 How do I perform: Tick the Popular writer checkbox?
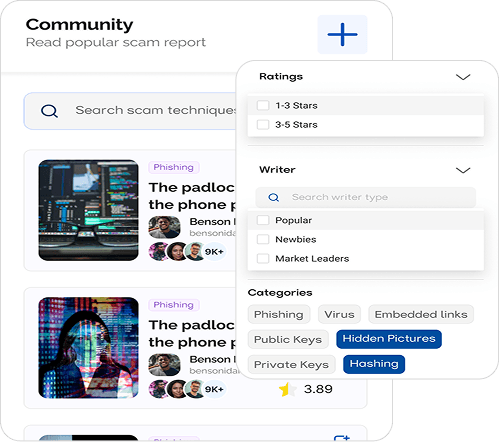(263, 220)
